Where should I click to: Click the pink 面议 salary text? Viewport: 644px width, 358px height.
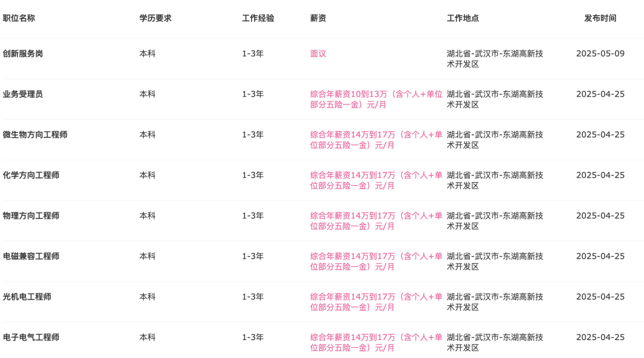click(318, 54)
